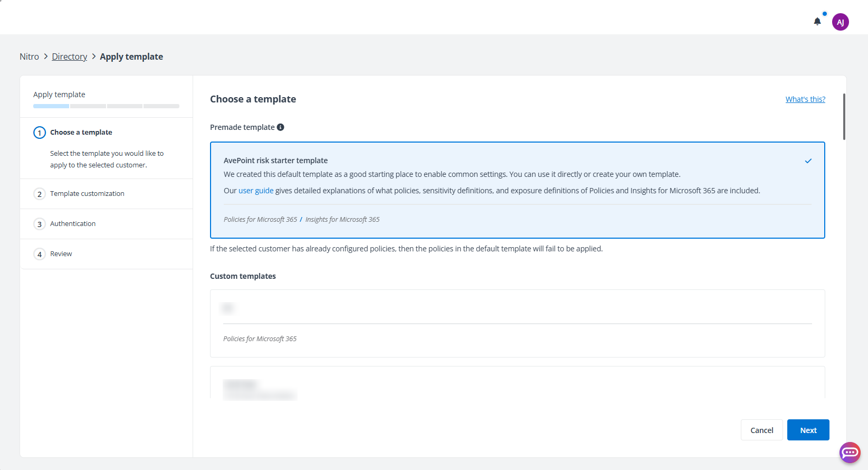
Task: Click the step 4 number circle
Action: (40, 254)
